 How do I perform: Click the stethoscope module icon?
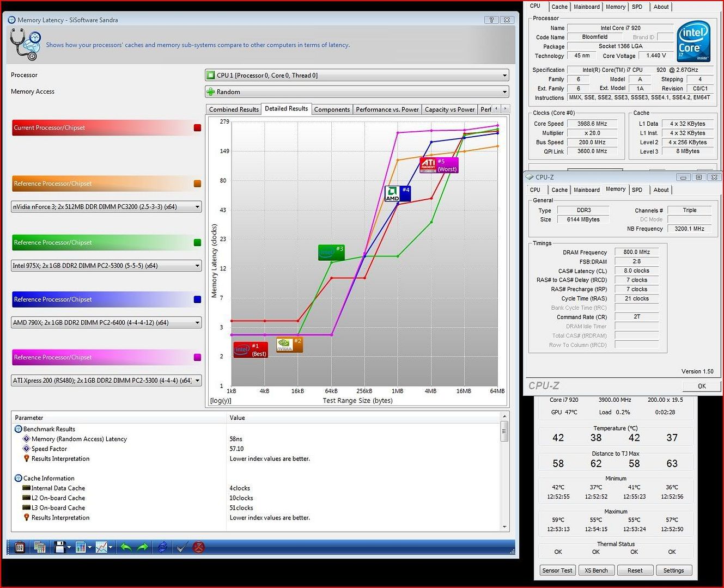tap(25, 45)
